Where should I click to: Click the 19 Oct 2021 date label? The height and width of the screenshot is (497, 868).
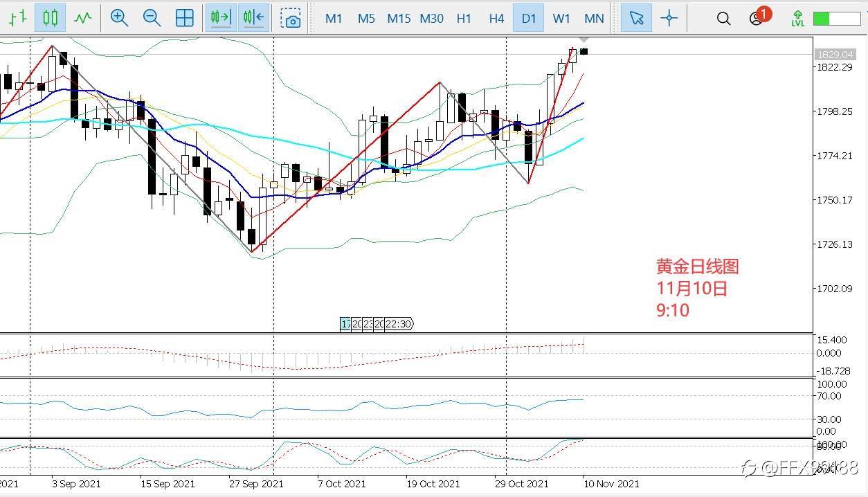[433, 484]
